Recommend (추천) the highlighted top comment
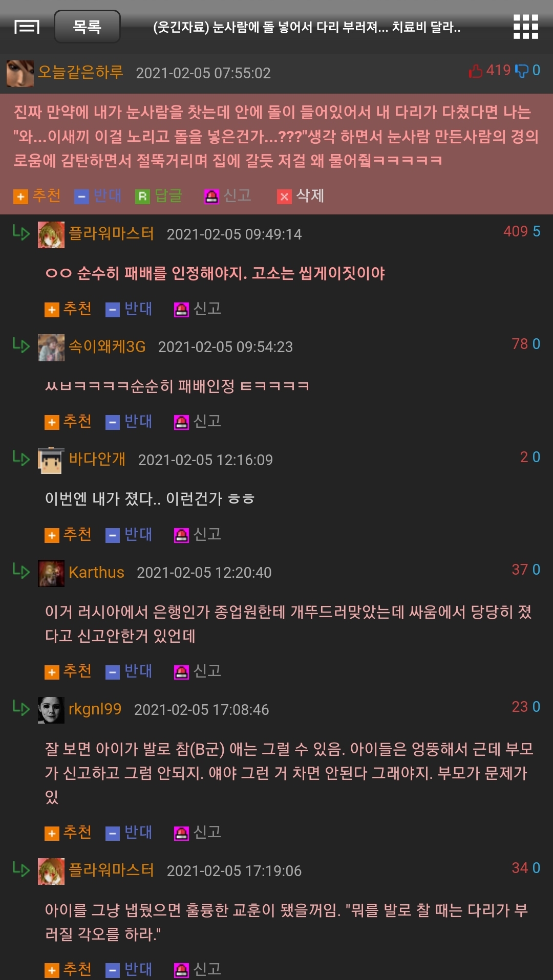 pyautogui.click(x=37, y=195)
